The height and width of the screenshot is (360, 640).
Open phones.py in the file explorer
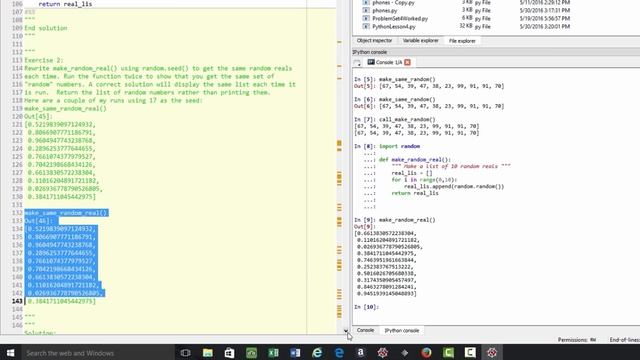pos(384,11)
